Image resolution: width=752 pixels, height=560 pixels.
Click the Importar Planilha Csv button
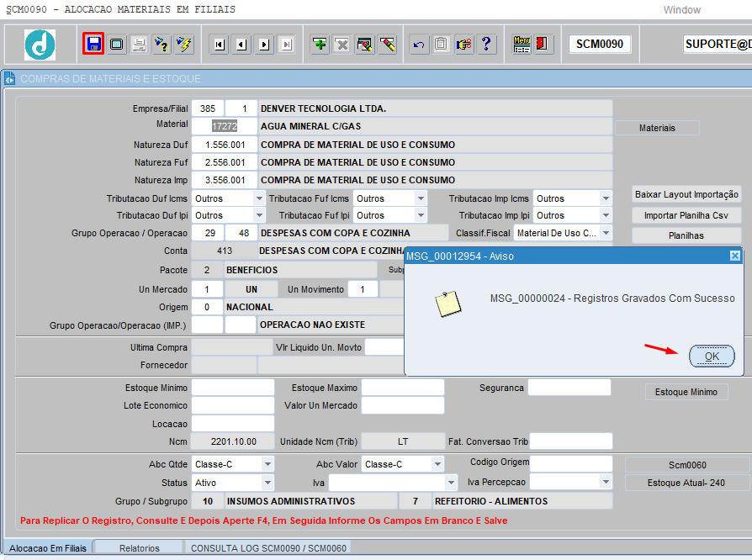point(686,215)
